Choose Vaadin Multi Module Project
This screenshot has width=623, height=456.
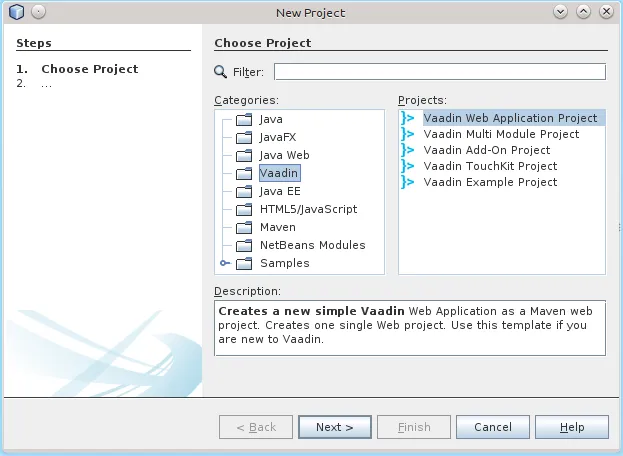click(x=501, y=134)
